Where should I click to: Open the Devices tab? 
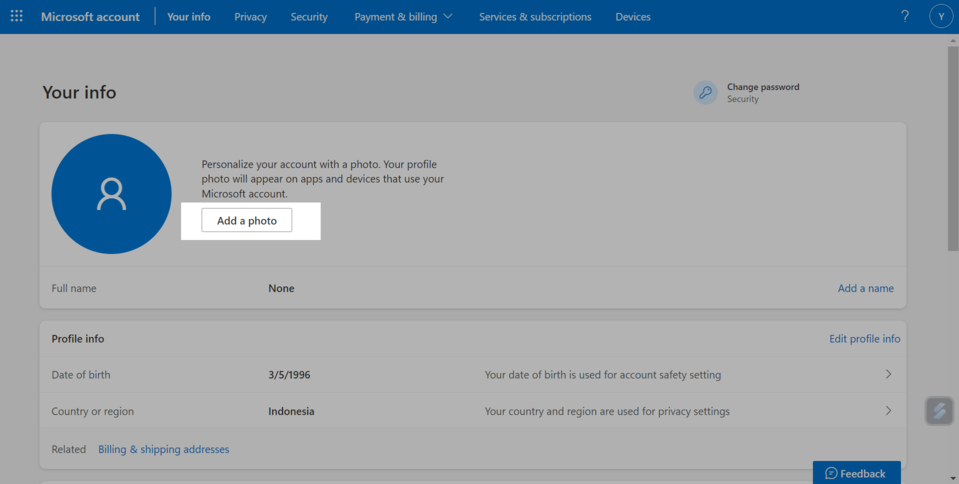633,17
